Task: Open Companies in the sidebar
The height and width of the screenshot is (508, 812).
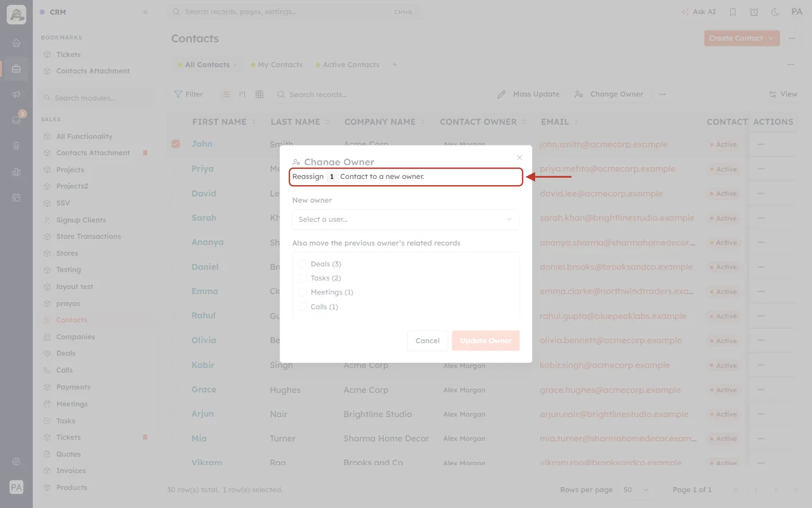Action: [76, 337]
